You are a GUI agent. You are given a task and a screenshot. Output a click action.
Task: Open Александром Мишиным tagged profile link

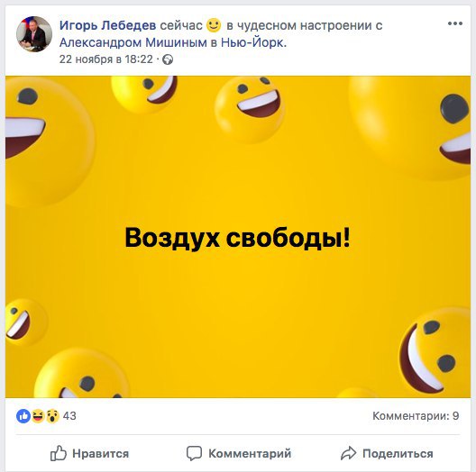pyautogui.click(x=133, y=42)
